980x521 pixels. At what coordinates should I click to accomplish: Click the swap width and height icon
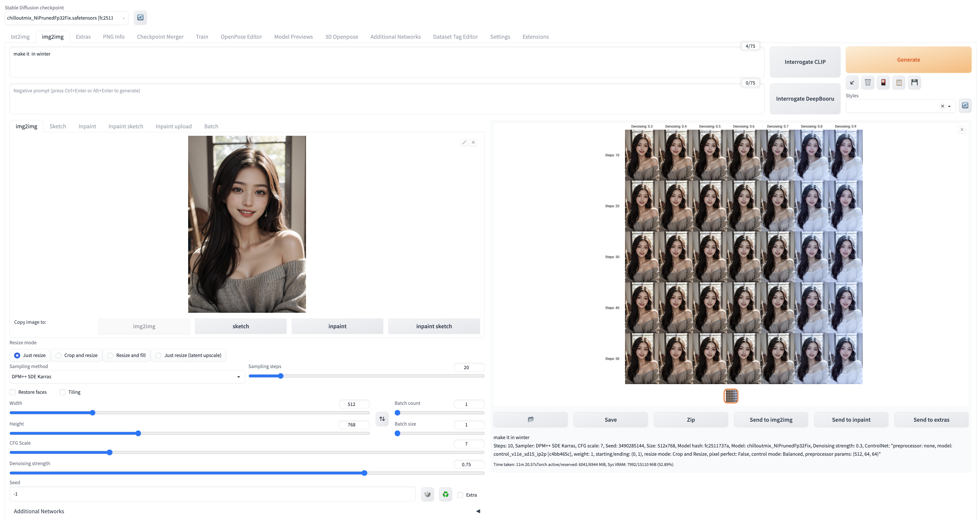382,419
